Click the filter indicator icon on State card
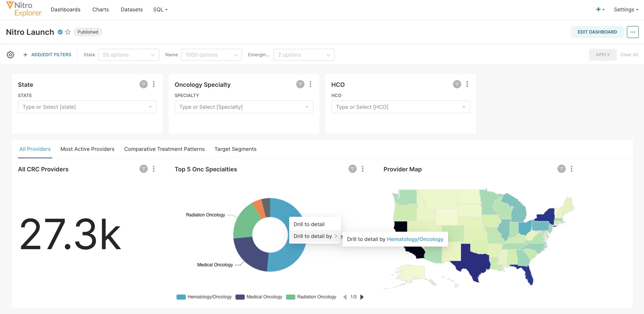The image size is (644, 314). tap(143, 84)
